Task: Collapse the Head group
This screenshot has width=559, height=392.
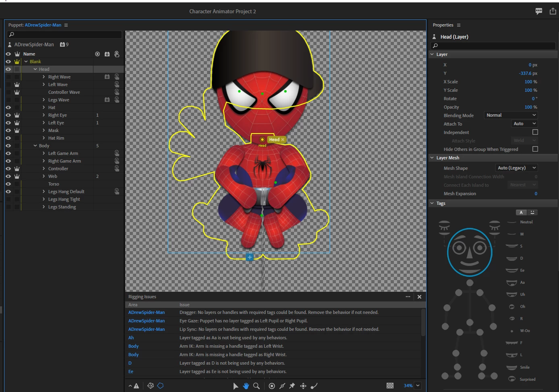Action: 35,69
